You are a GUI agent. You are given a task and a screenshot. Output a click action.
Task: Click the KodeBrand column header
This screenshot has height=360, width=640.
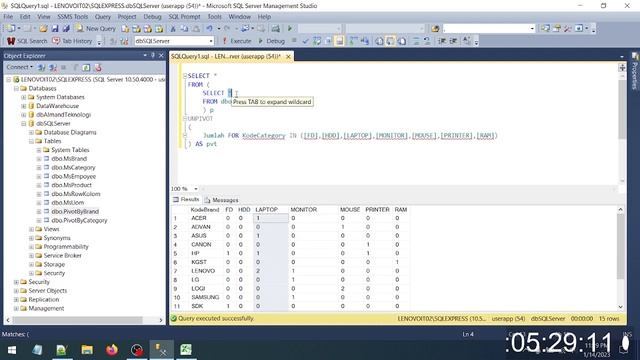205,209
